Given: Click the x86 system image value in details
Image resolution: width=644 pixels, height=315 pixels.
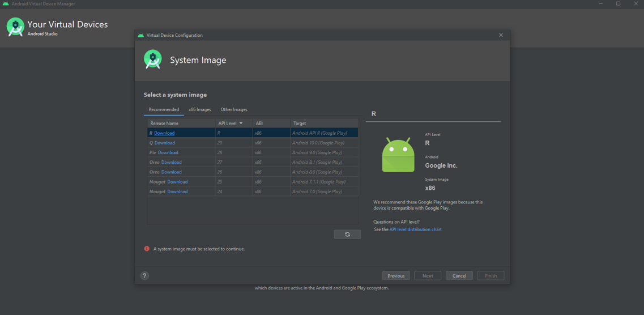Looking at the screenshot, I should coord(430,189).
